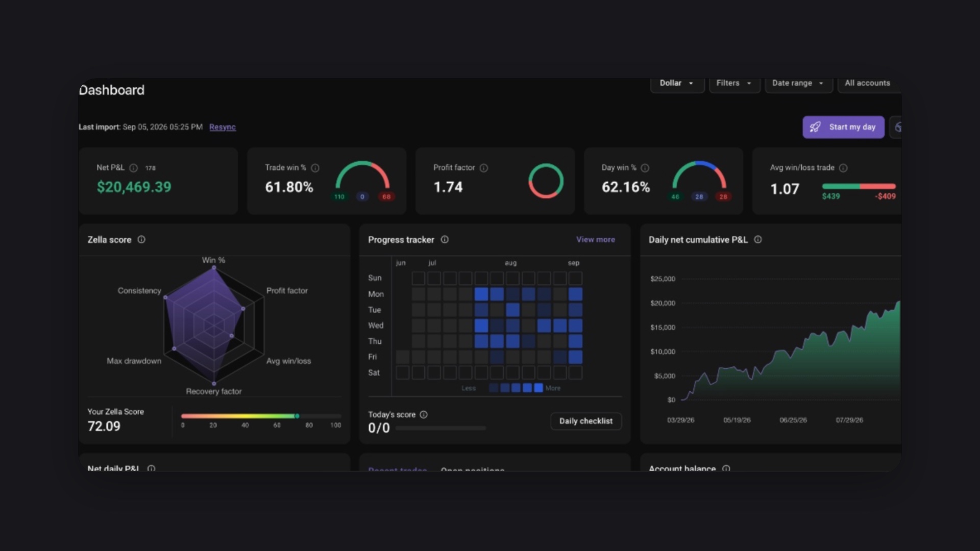This screenshot has height=551, width=980.
Task: Click the Consistency radar label
Action: pyautogui.click(x=139, y=290)
